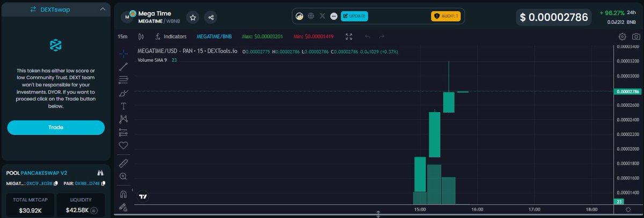Open chart settings gear icon

coord(622,37)
